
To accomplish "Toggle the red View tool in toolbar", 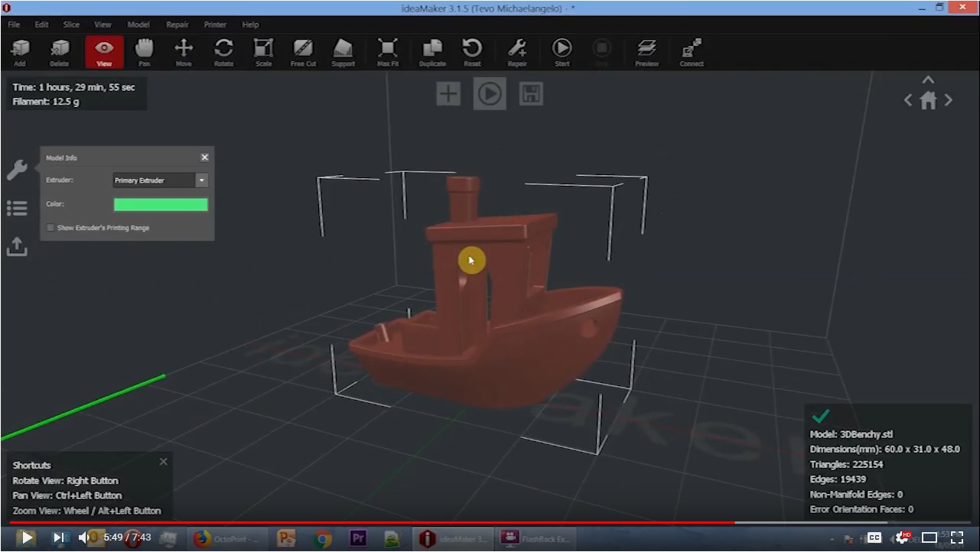I will click(x=104, y=52).
